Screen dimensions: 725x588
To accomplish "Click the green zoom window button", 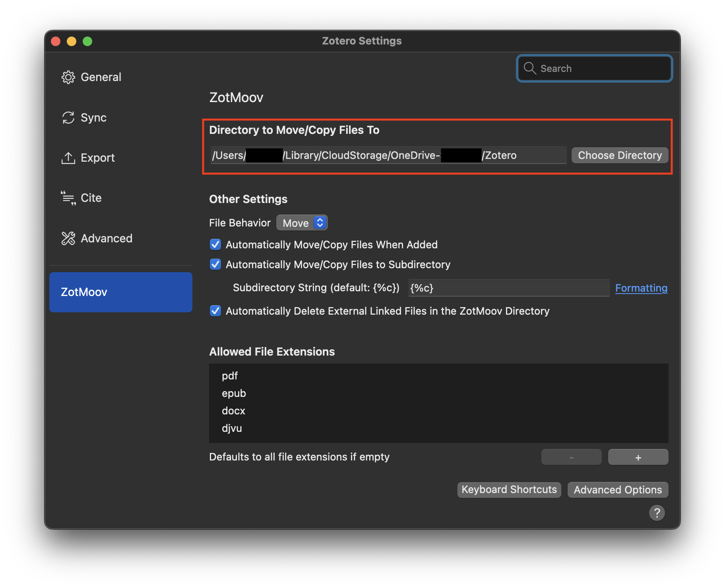I will (87, 41).
